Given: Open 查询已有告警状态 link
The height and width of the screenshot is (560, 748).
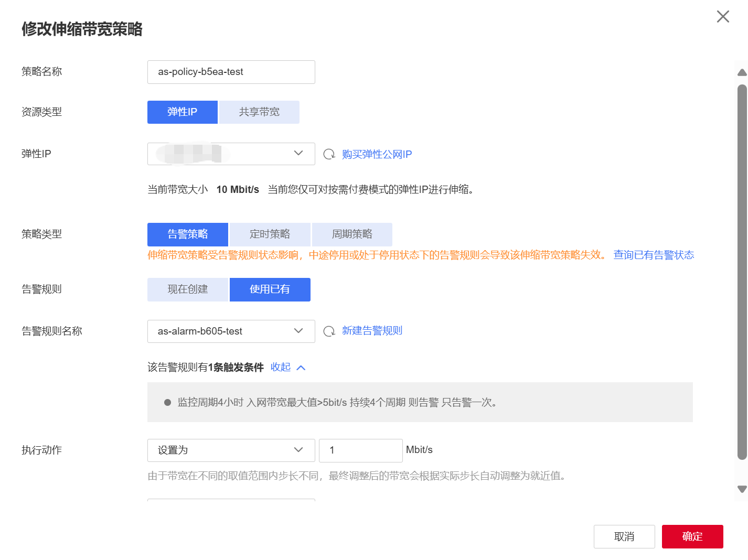Looking at the screenshot, I should [654, 255].
